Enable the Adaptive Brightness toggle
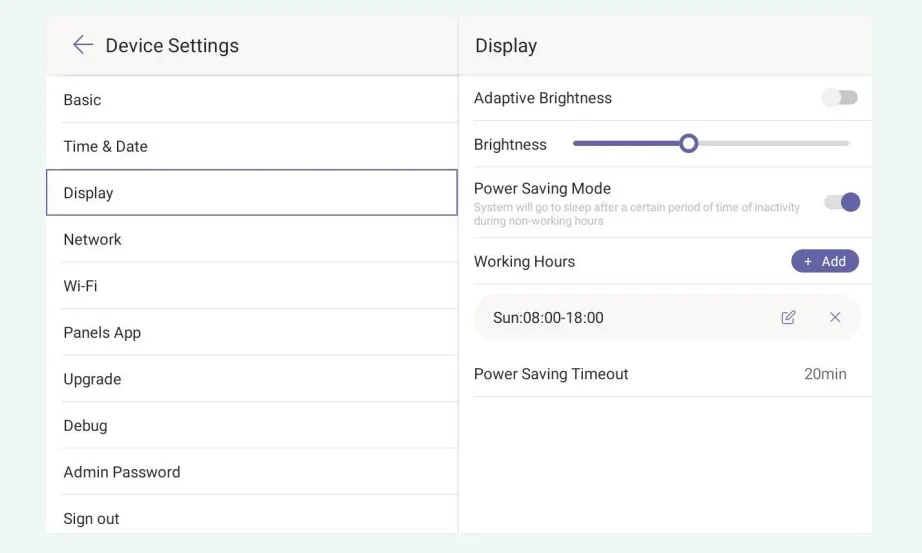This screenshot has height=553, width=922. coord(839,98)
